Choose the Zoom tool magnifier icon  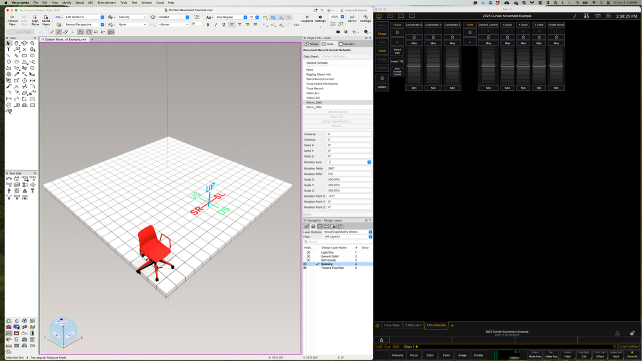click(x=32, y=43)
